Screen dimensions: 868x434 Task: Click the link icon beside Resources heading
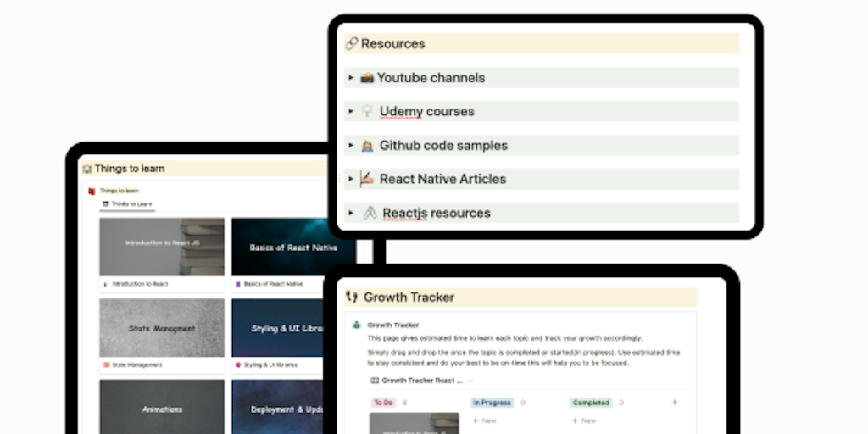click(x=352, y=44)
